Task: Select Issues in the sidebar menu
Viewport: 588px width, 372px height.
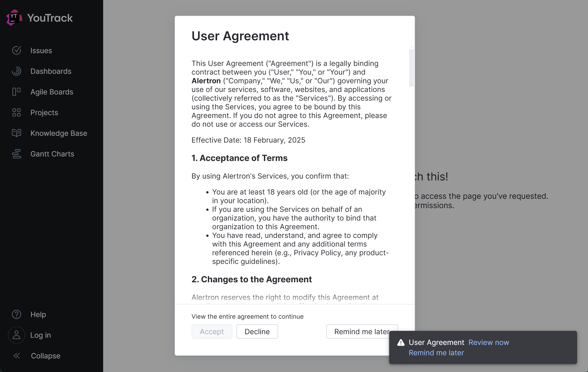Action: tap(41, 50)
